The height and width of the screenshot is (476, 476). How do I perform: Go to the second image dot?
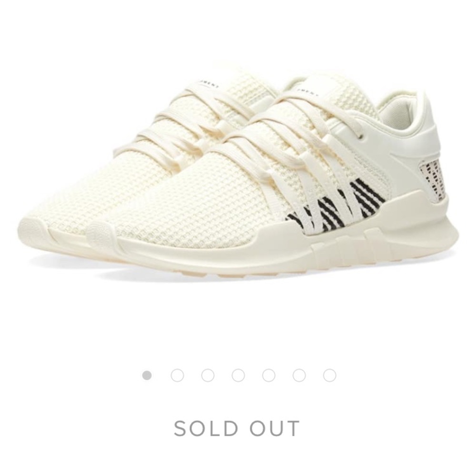(x=177, y=376)
